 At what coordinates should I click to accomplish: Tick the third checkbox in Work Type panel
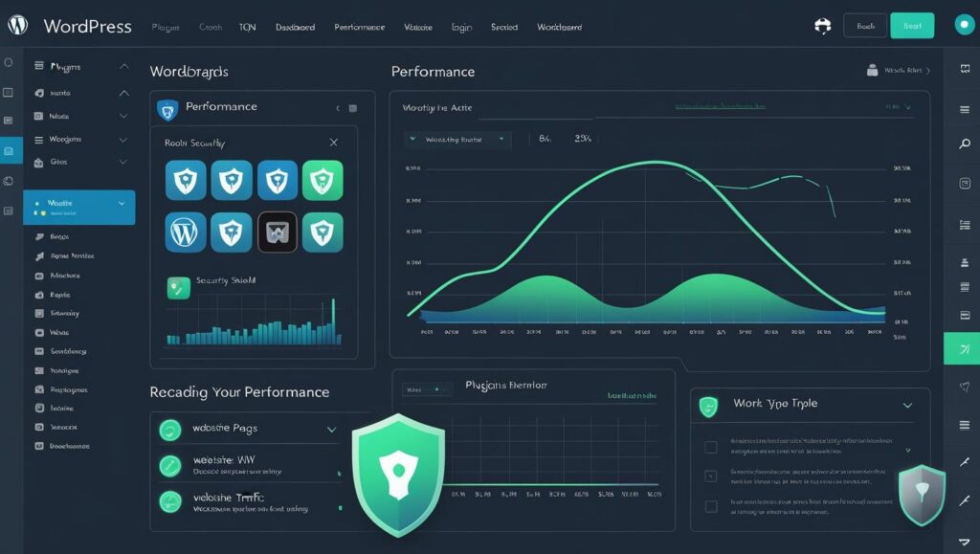tap(711, 506)
